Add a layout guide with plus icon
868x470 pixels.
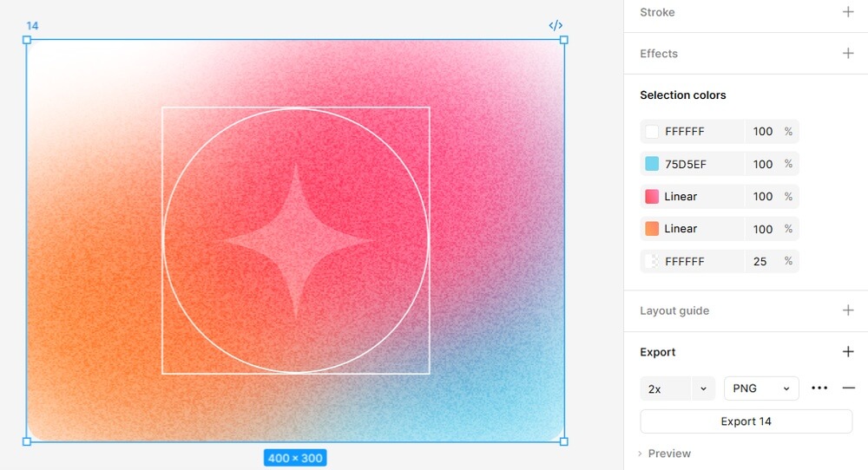pos(848,310)
